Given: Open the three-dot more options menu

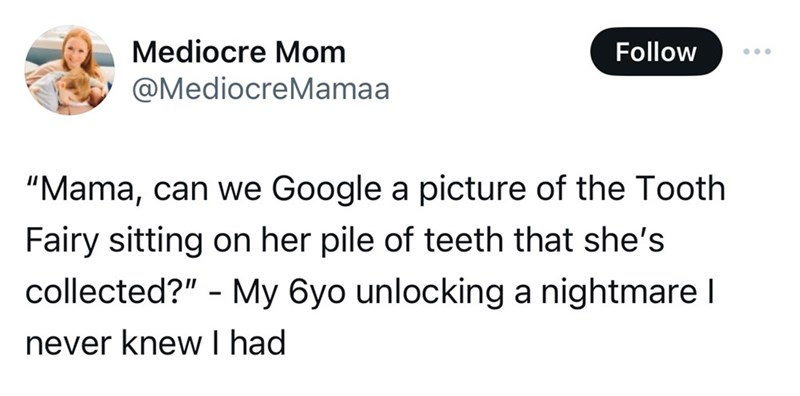Looking at the screenshot, I should pyautogui.click(x=758, y=52).
